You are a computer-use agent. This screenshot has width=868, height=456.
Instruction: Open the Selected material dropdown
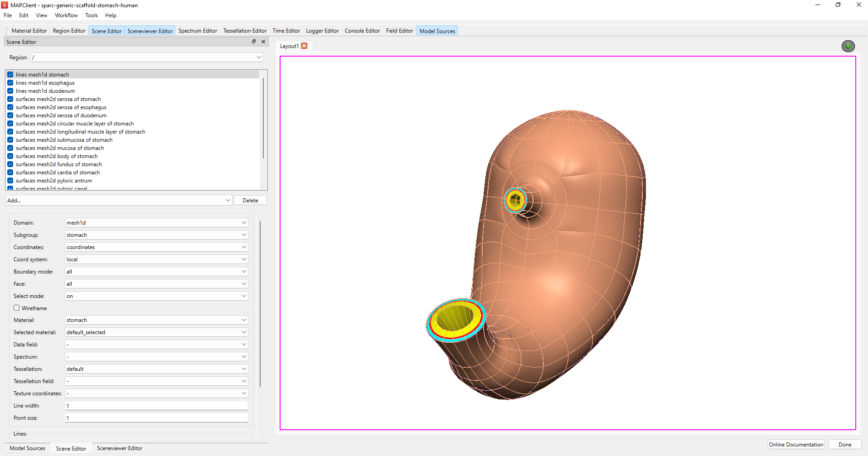coord(156,332)
